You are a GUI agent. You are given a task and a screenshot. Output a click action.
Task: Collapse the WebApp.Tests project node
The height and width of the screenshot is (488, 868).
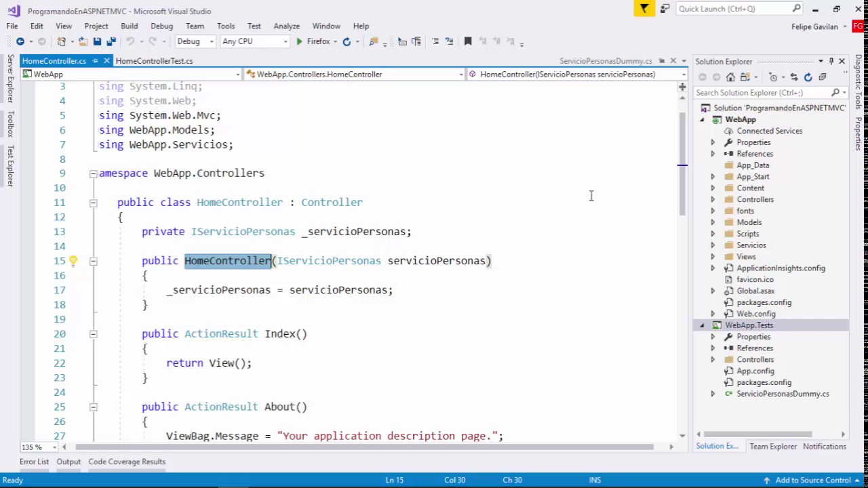pos(702,325)
